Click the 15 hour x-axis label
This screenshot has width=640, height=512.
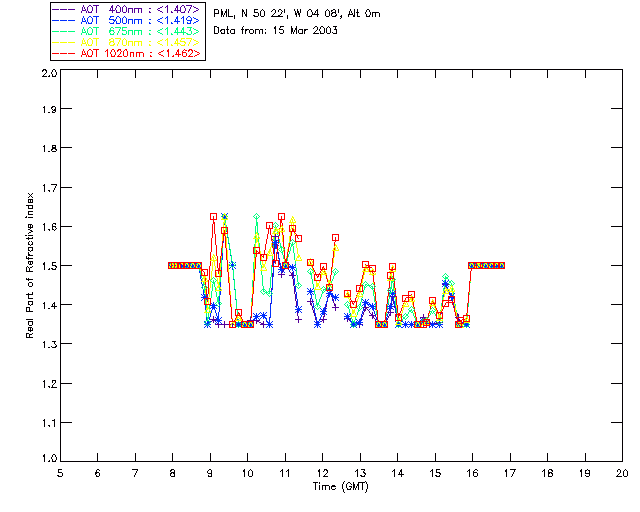point(435,473)
